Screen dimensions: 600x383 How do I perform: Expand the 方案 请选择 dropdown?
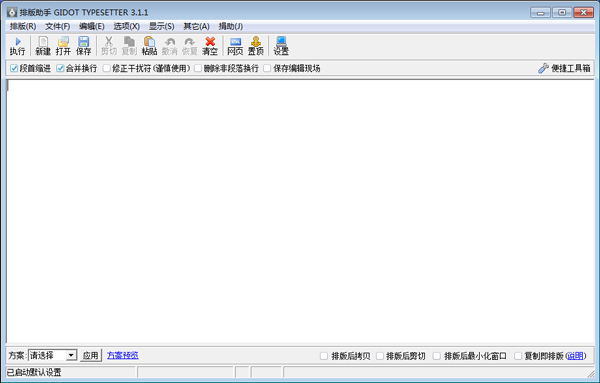[x=71, y=355]
